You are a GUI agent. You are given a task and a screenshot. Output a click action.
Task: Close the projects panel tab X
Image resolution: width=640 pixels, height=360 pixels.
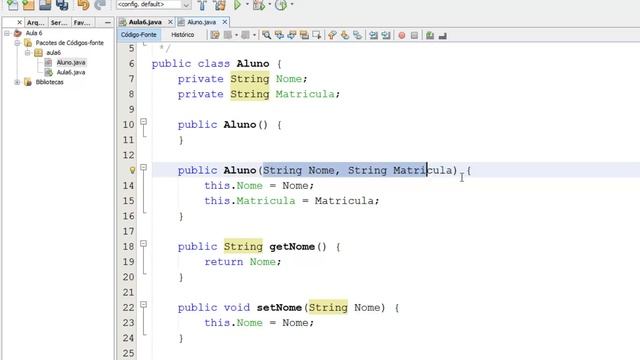19,22
